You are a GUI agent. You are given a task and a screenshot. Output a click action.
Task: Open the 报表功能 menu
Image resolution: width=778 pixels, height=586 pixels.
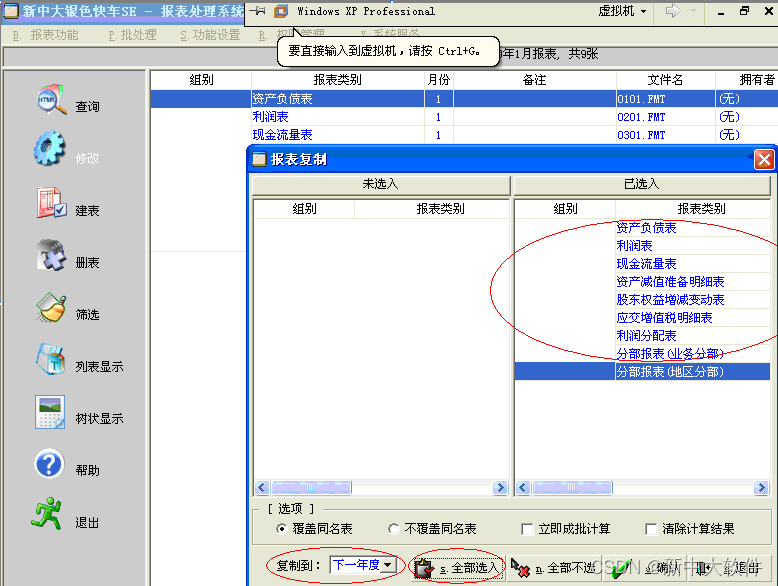46,35
